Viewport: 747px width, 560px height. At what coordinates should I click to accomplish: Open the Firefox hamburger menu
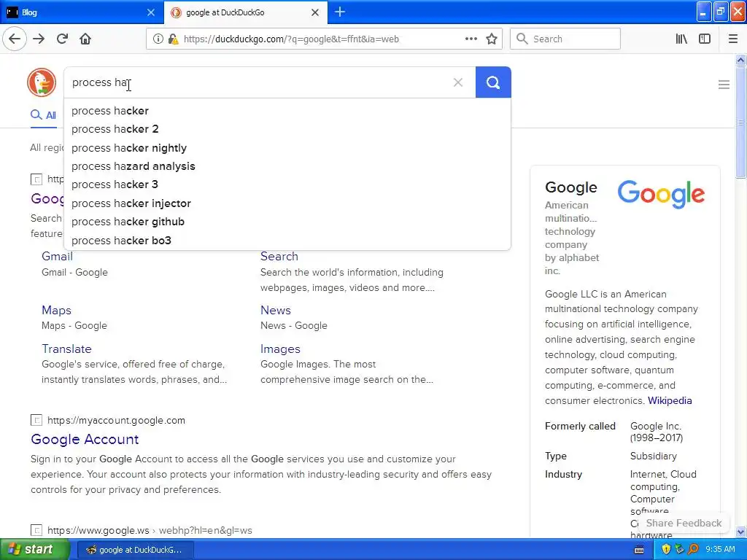coord(732,39)
